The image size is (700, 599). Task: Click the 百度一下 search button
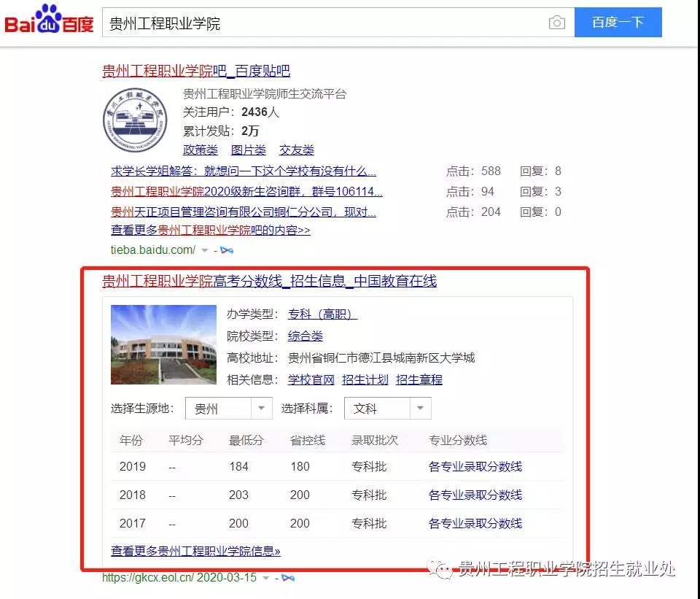tap(618, 22)
